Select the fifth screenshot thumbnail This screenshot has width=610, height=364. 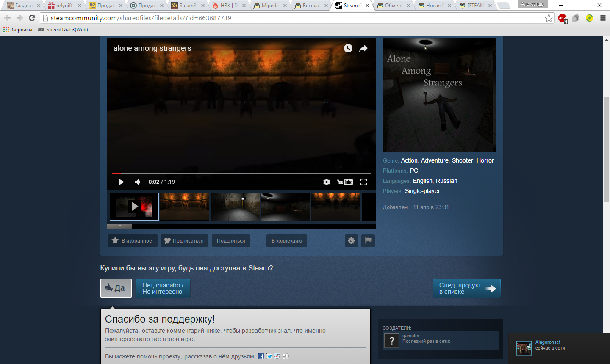pyautogui.click(x=336, y=207)
